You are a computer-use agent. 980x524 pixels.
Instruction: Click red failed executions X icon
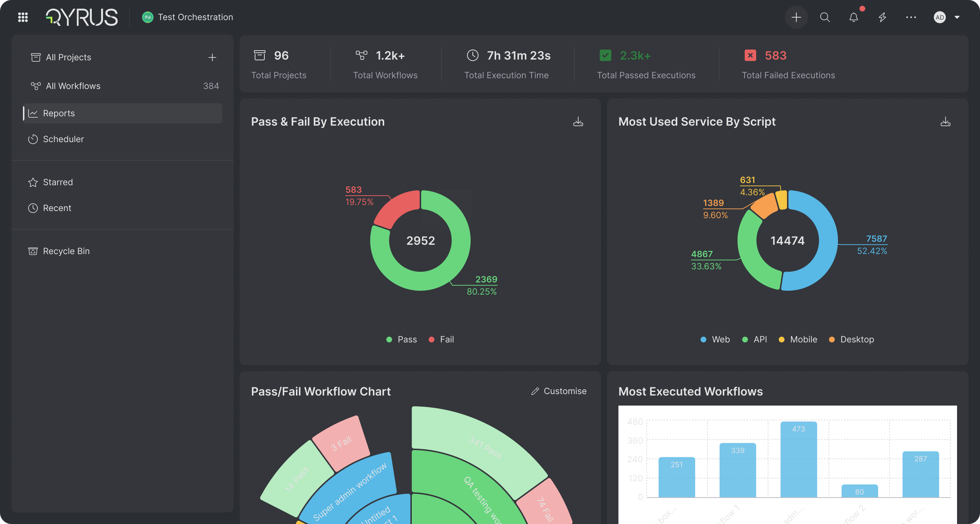tap(750, 56)
